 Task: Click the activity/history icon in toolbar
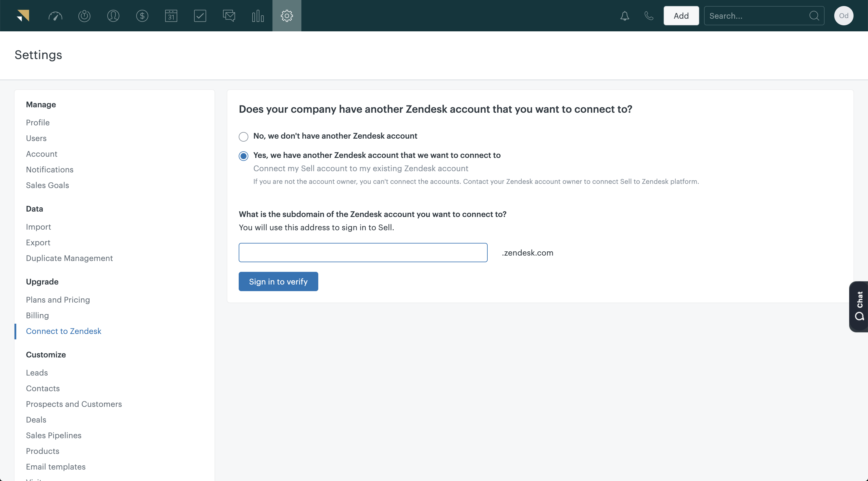point(83,16)
